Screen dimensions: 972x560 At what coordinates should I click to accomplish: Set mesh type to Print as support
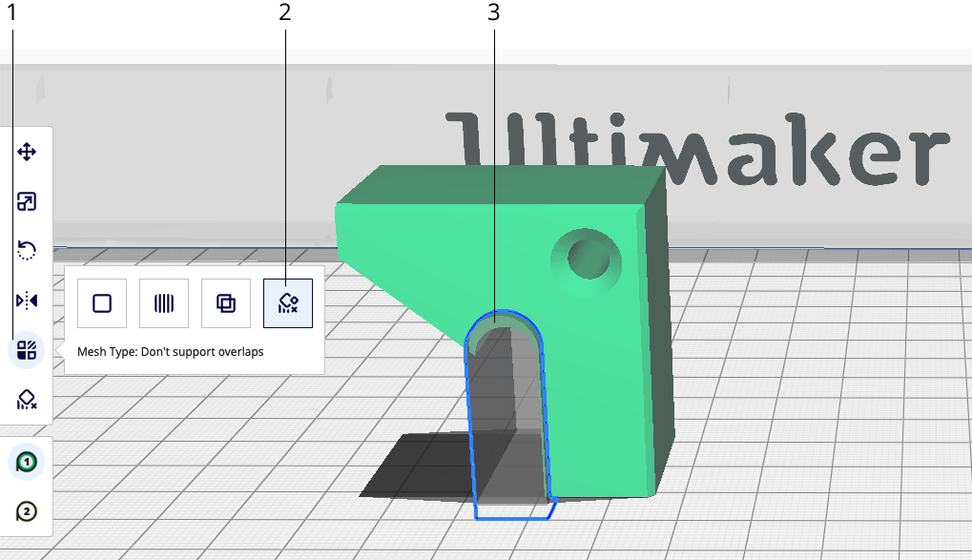(x=163, y=302)
